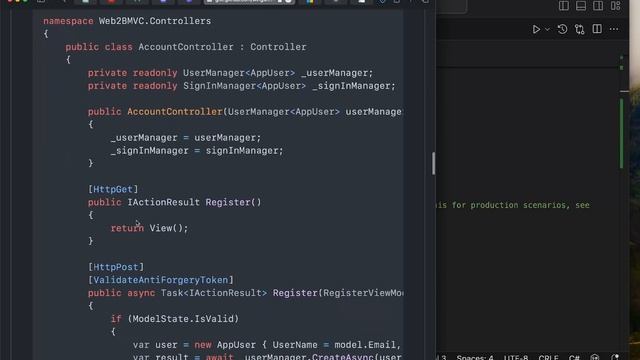Screen dimensions: 640x360
Task: Click '_signInManager = signInManager;' line
Action: tap(197, 151)
